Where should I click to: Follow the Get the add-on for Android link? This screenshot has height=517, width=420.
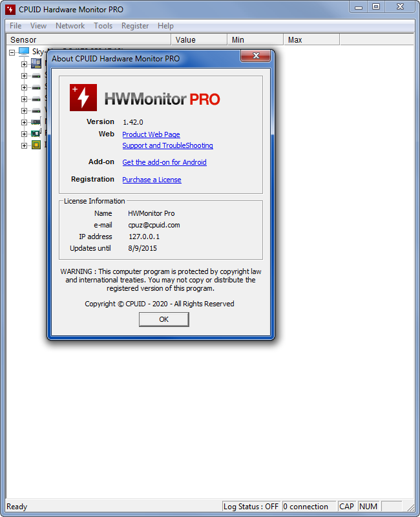tap(164, 162)
